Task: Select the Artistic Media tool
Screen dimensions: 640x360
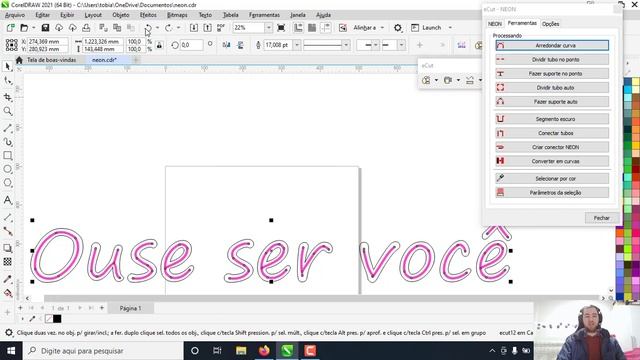Action: tap(7, 142)
